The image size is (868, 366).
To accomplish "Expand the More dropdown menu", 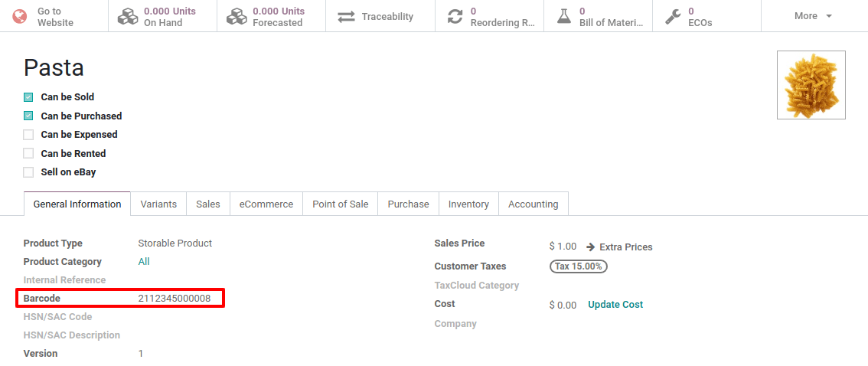I will pos(813,16).
